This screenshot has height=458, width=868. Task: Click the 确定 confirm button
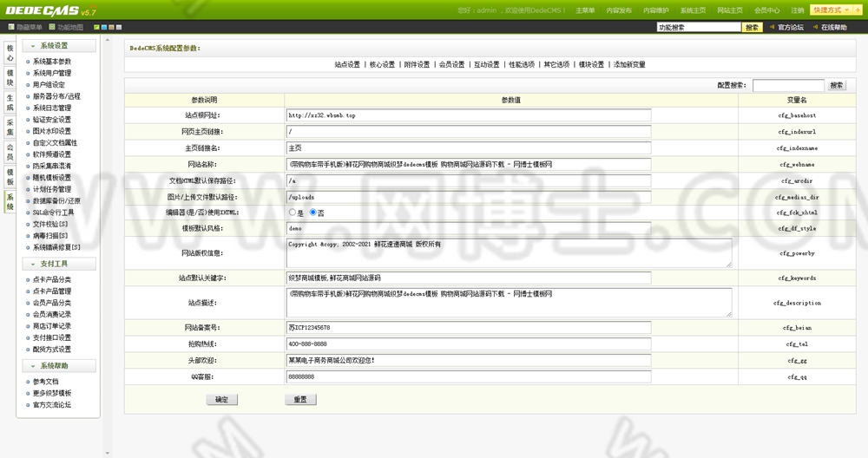tap(222, 399)
